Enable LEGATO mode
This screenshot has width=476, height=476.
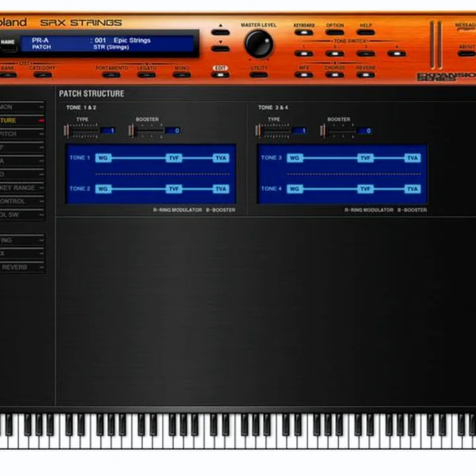click(x=147, y=75)
